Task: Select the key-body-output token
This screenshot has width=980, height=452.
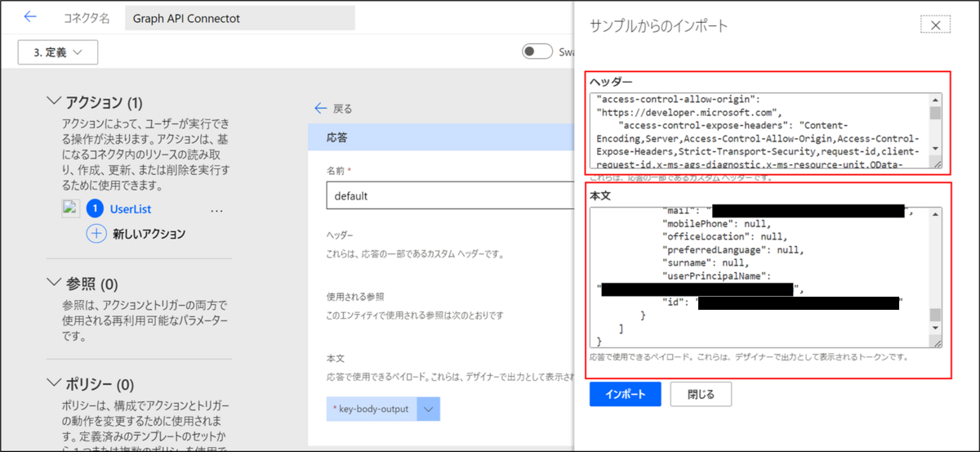Action: pyautogui.click(x=371, y=409)
